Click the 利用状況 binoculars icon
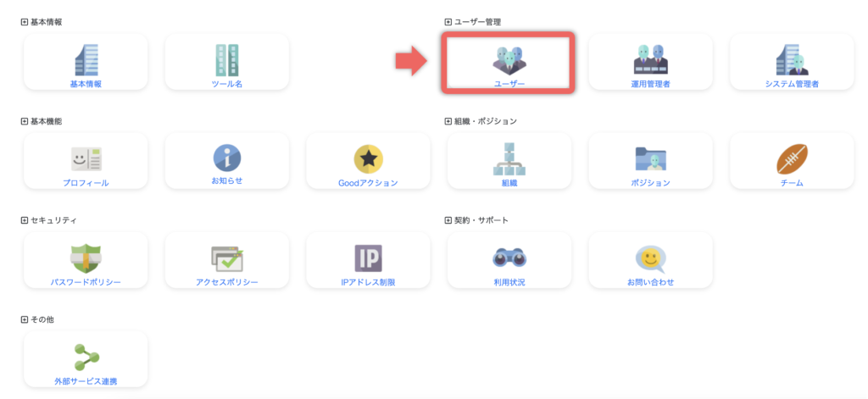This screenshot has height=399, width=868. tap(509, 258)
